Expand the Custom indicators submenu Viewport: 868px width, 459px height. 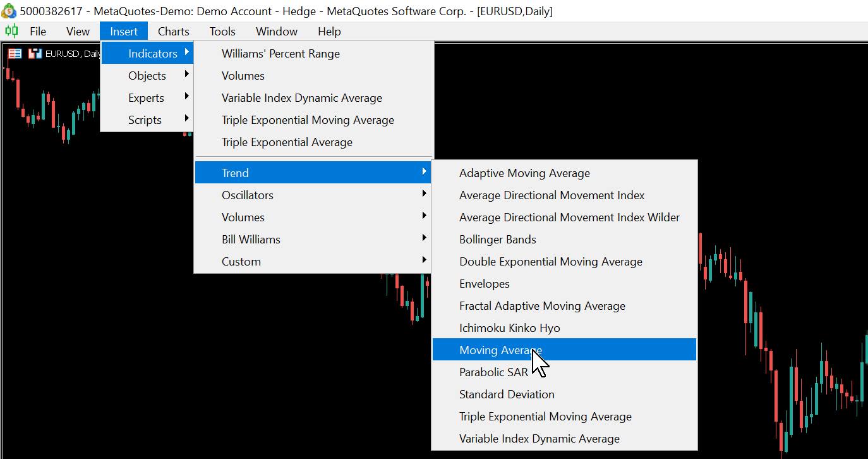pos(313,261)
